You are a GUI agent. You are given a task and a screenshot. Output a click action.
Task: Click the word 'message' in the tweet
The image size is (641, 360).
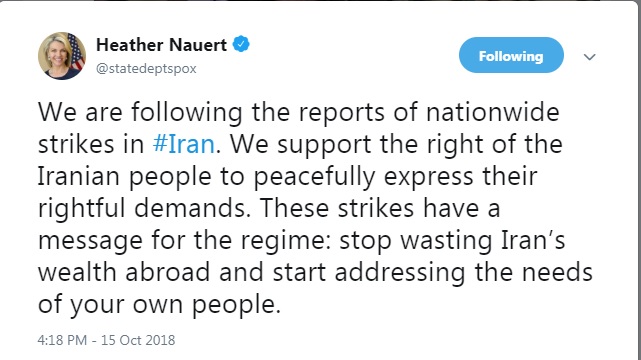90,241
